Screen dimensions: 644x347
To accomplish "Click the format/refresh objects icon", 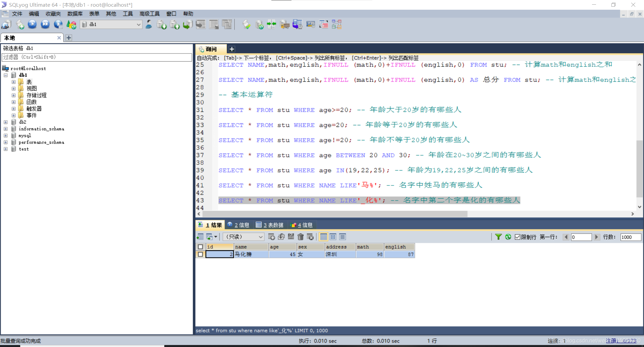I will (71, 24).
